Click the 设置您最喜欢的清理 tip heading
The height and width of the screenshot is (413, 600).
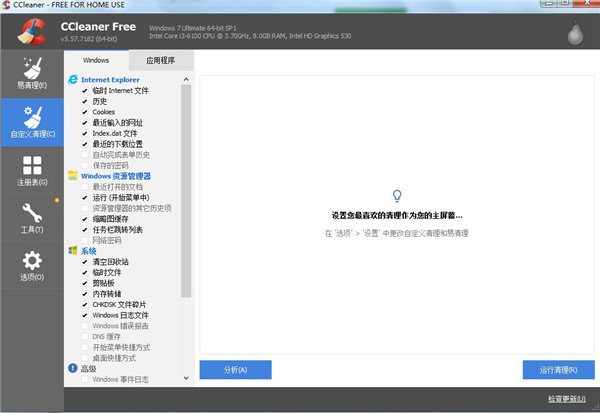397,215
